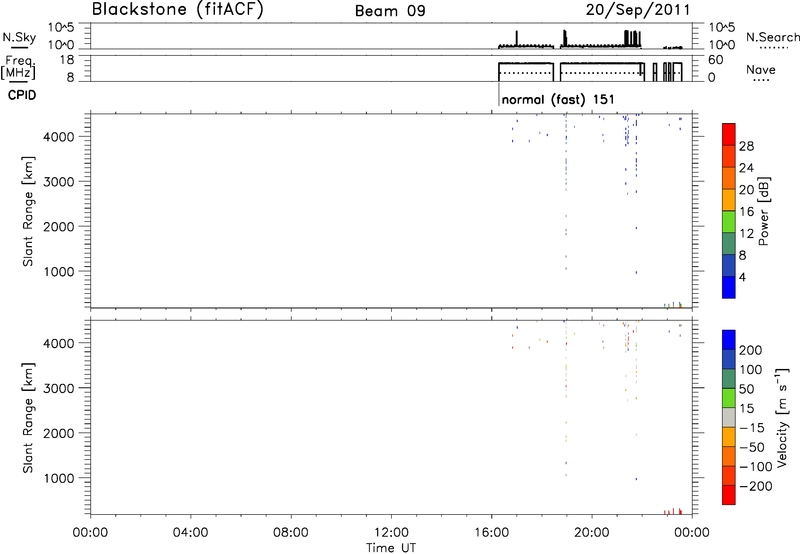Click the '1000' label on the velocity panel axis
The width and height of the screenshot is (800, 554).
(x=59, y=478)
